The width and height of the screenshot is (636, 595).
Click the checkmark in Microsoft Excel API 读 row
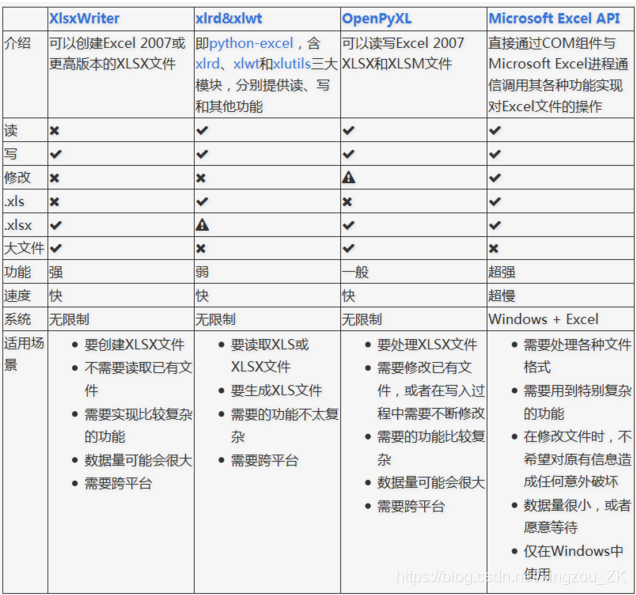[495, 131]
